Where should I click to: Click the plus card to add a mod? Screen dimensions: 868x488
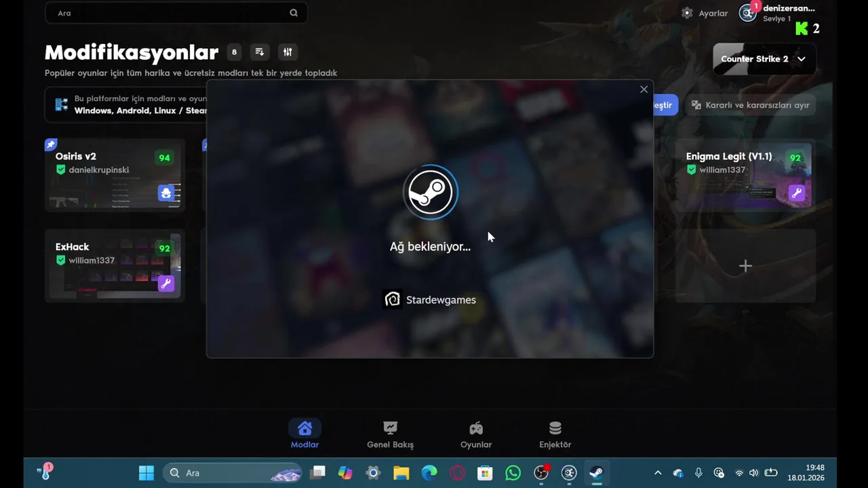(x=745, y=266)
